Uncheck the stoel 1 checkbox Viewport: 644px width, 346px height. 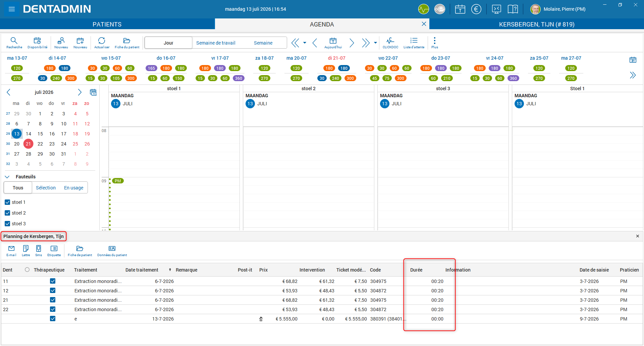tap(7, 202)
